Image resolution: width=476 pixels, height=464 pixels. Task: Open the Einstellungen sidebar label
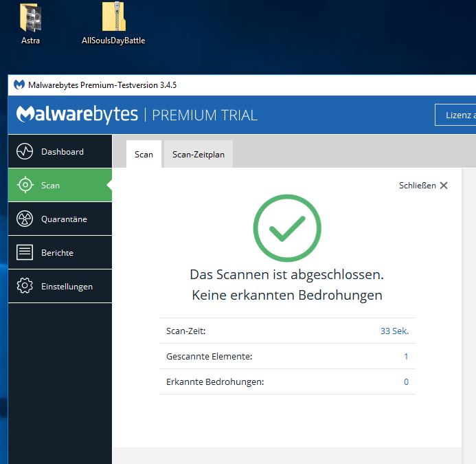click(67, 287)
